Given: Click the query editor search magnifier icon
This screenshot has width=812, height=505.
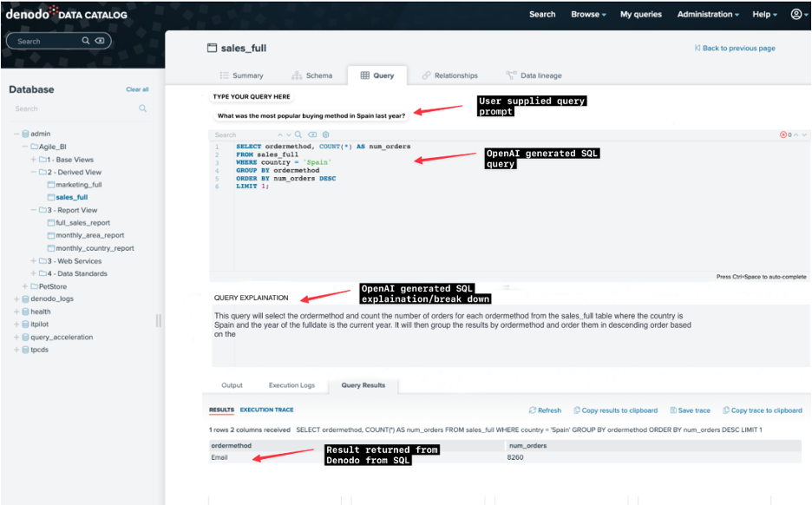Looking at the screenshot, I should coord(298,134).
